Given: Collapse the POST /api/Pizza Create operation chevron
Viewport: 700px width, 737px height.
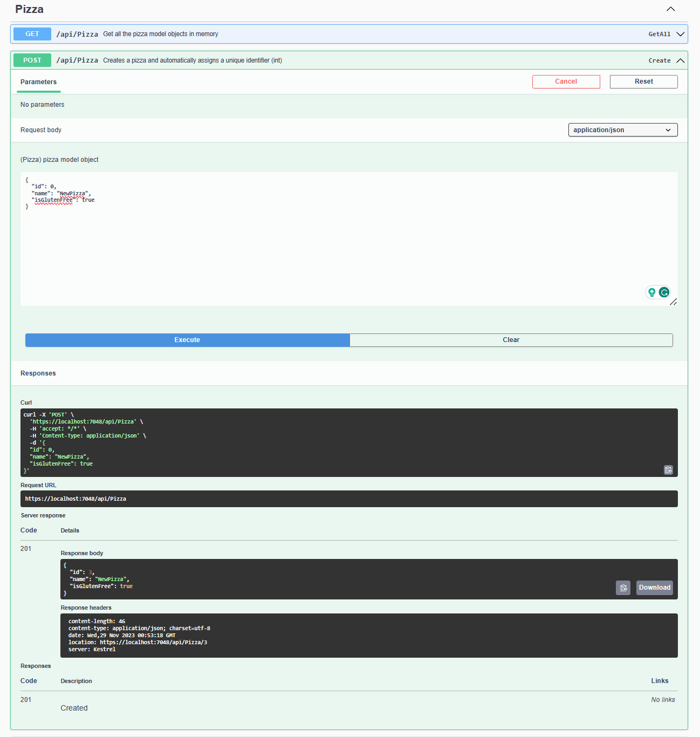Looking at the screenshot, I should (680, 60).
